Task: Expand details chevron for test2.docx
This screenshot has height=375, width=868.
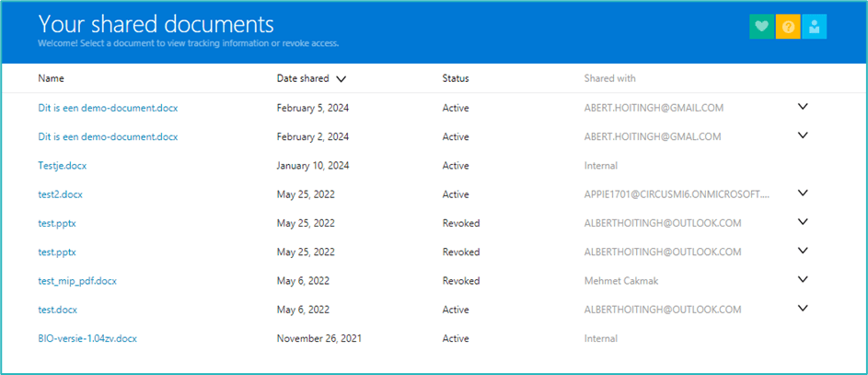Action: coord(803,193)
